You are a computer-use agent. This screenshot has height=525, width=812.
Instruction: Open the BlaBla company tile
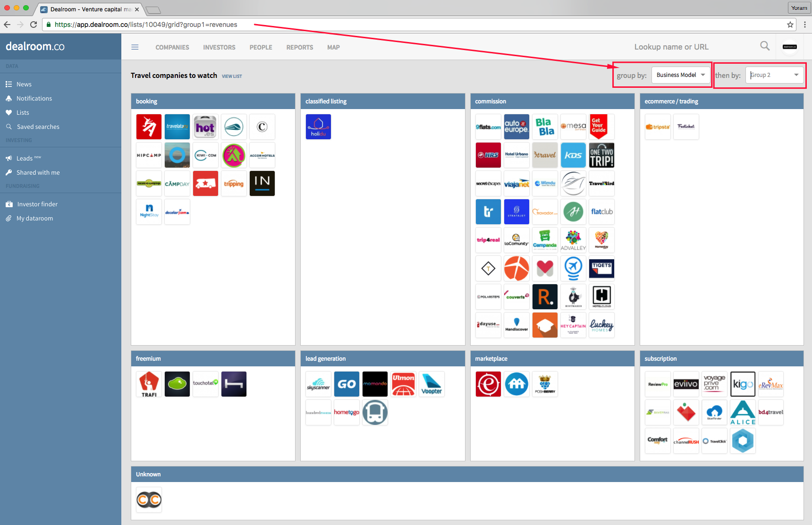(x=545, y=127)
